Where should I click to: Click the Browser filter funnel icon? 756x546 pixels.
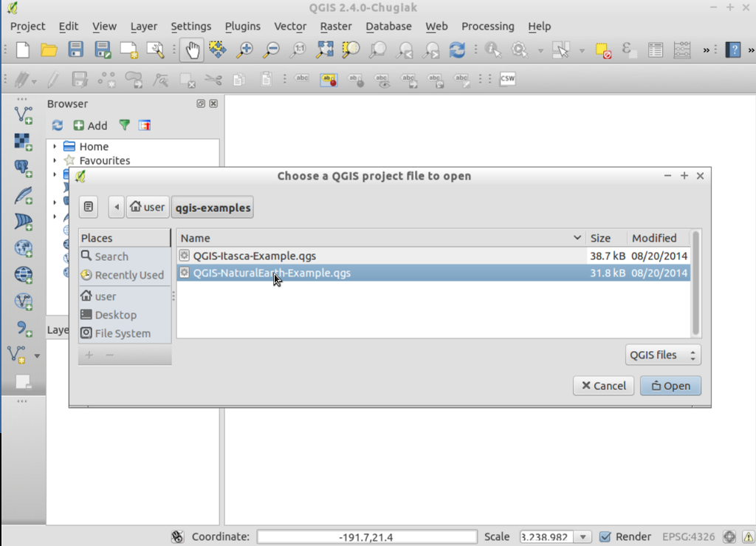pyautogui.click(x=124, y=126)
